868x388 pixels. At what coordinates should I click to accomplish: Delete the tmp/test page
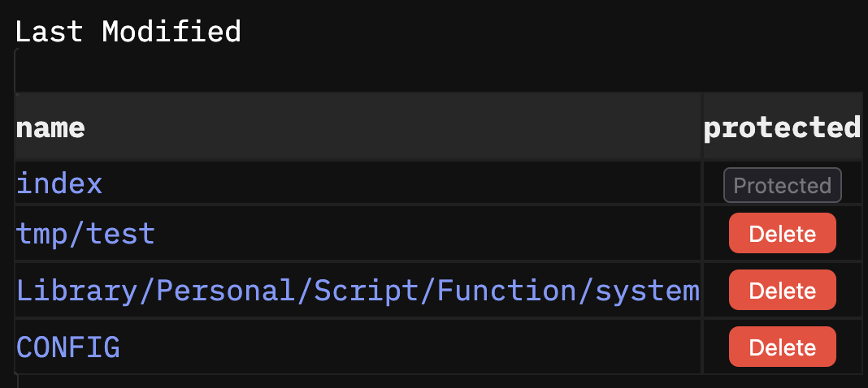(782, 233)
